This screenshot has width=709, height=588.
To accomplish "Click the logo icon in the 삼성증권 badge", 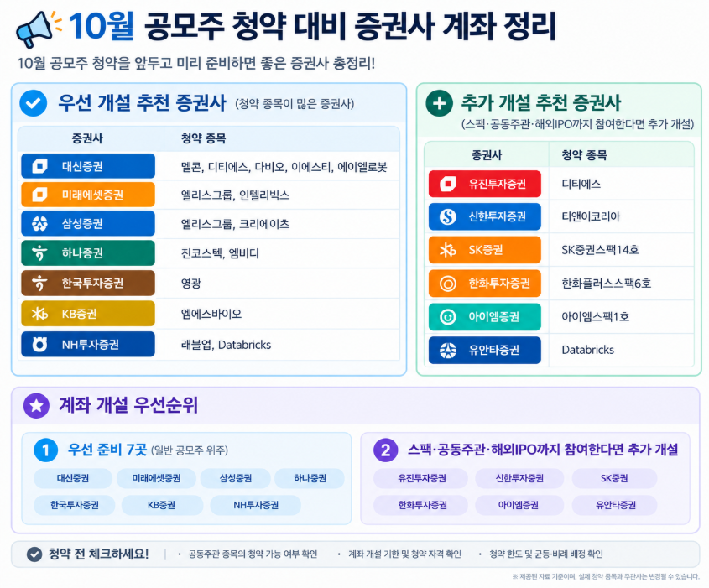I will point(39,223).
